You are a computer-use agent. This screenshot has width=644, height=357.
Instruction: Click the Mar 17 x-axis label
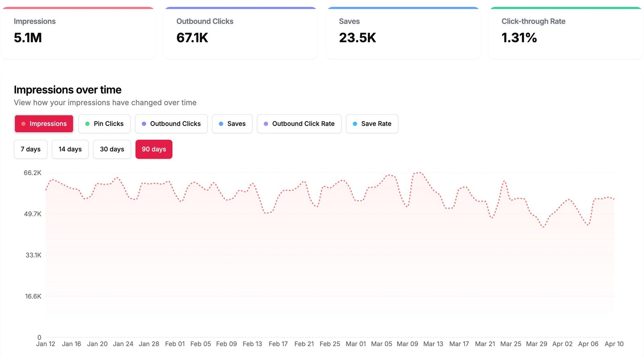(x=459, y=344)
